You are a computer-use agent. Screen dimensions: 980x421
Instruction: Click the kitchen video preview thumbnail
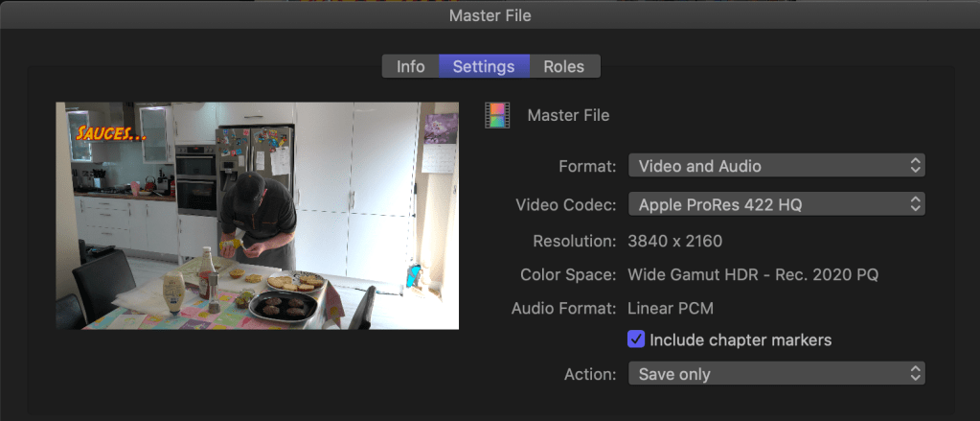257,216
